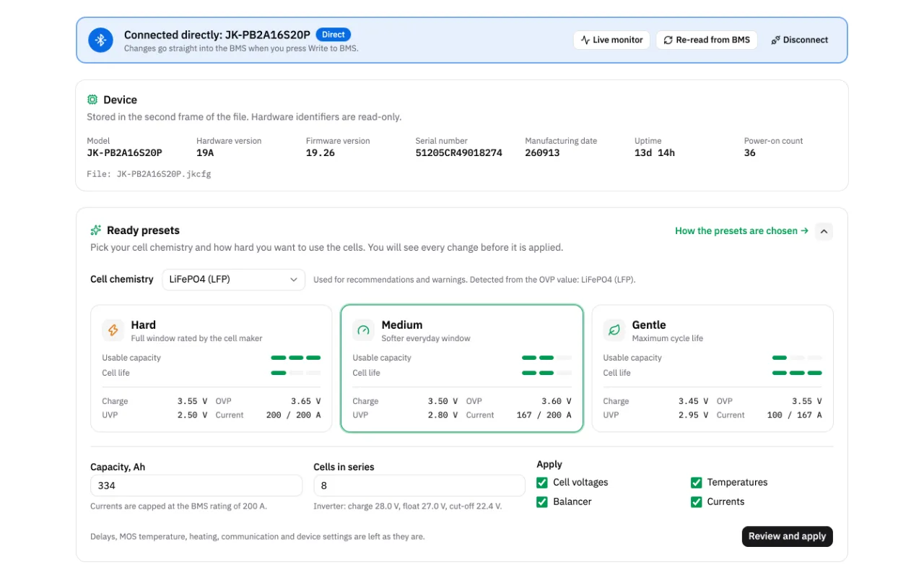Viewport: 924px width, 578px height.
Task: Click the Capacity, Ah input field
Action: [196, 486]
